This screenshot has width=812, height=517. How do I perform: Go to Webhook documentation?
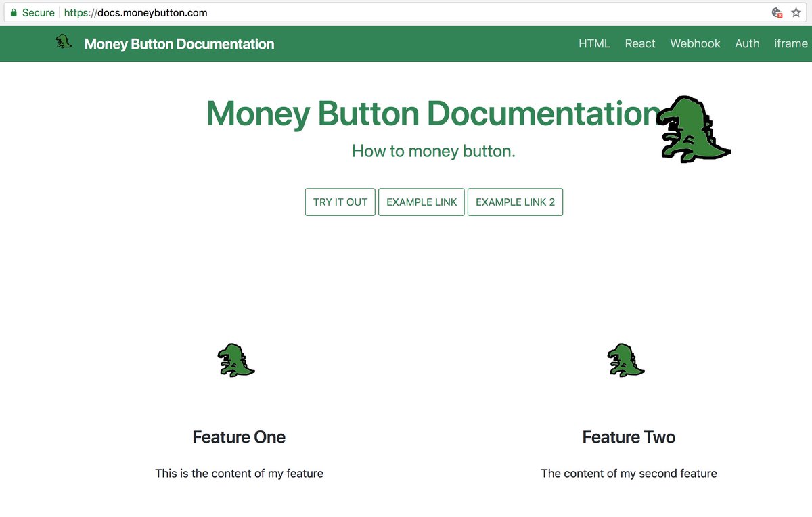(x=695, y=43)
